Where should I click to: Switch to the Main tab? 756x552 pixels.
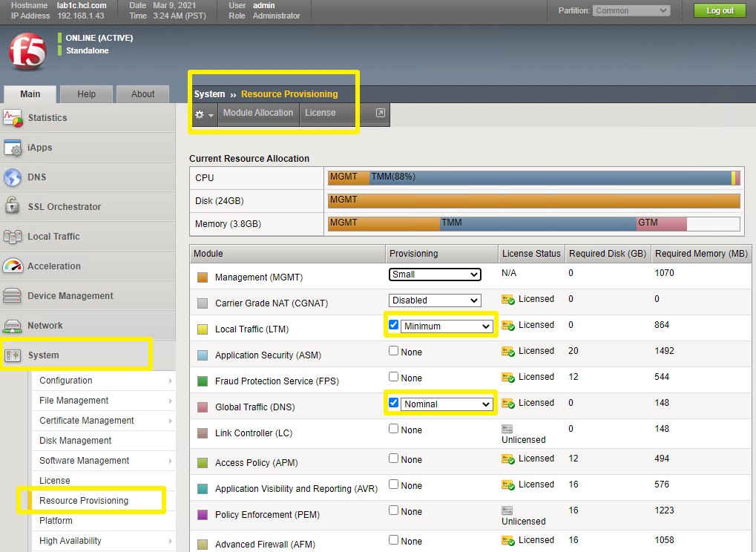coord(30,94)
